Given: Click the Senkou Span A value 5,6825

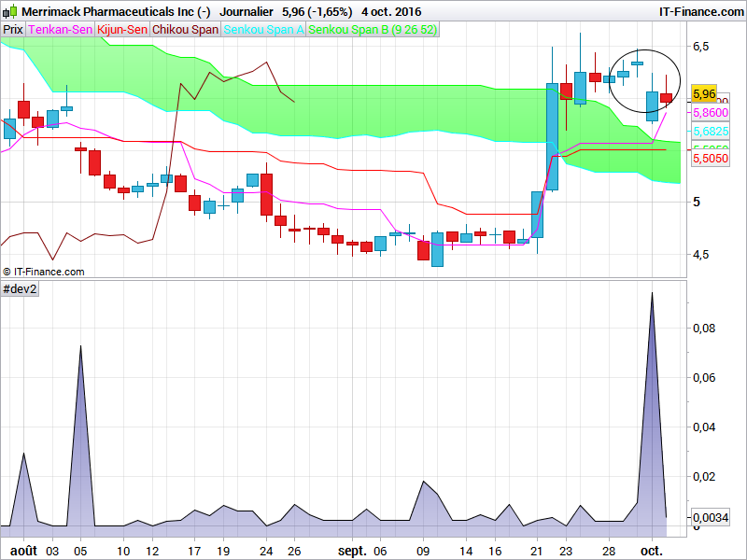Looking at the screenshot, I should (711, 132).
